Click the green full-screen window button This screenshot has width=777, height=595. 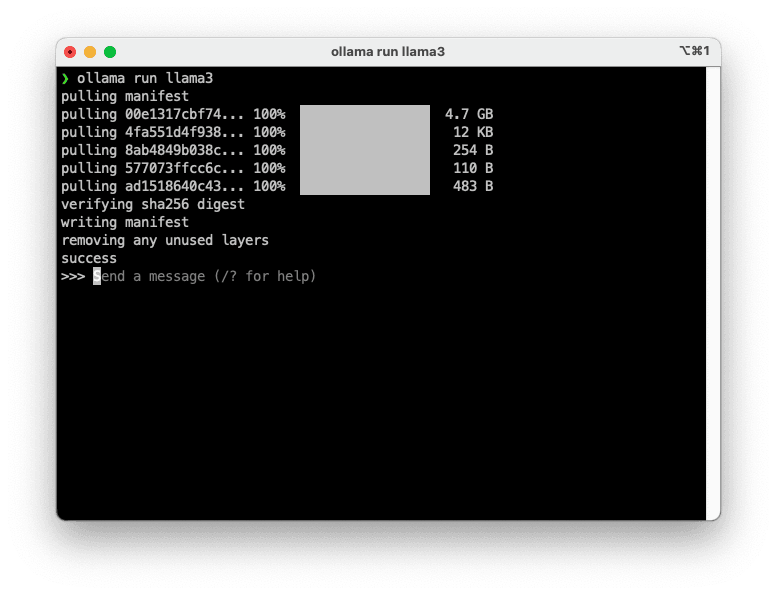click(110, 51)
